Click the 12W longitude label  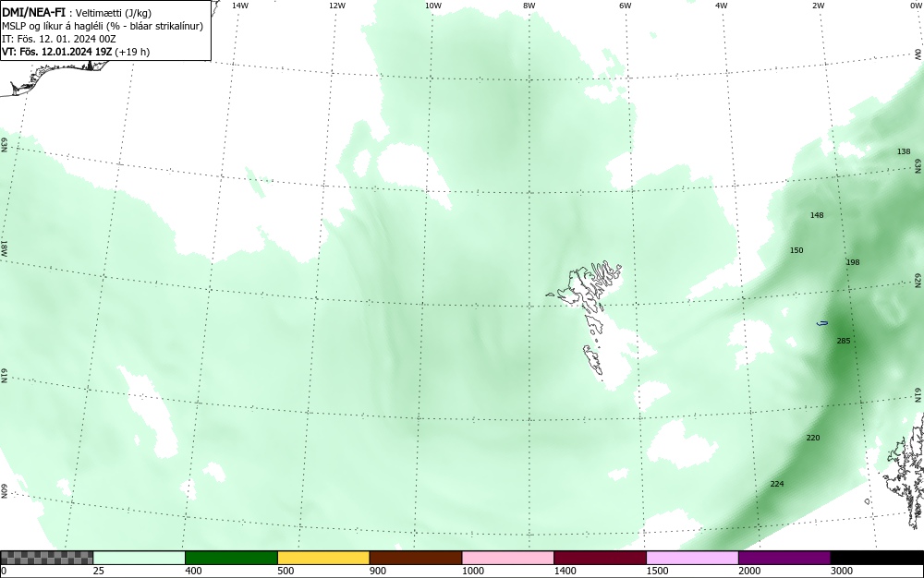tap(336, 6)
